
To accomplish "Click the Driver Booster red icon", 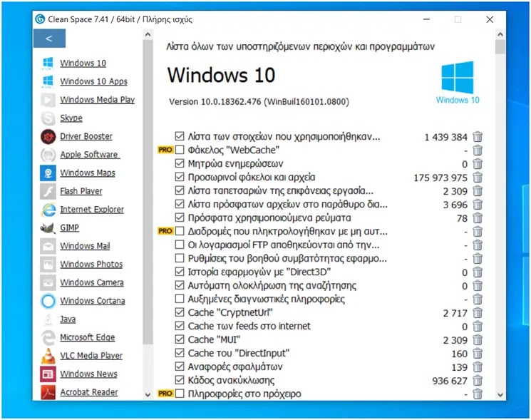I will pyautogui.click(x=48, y=136).
